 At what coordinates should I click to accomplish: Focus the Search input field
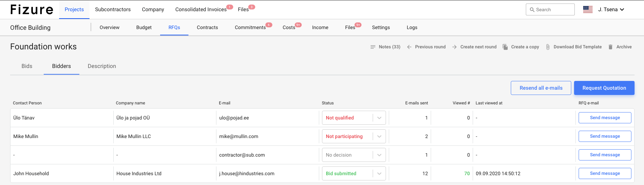click(x=550, y=9)
